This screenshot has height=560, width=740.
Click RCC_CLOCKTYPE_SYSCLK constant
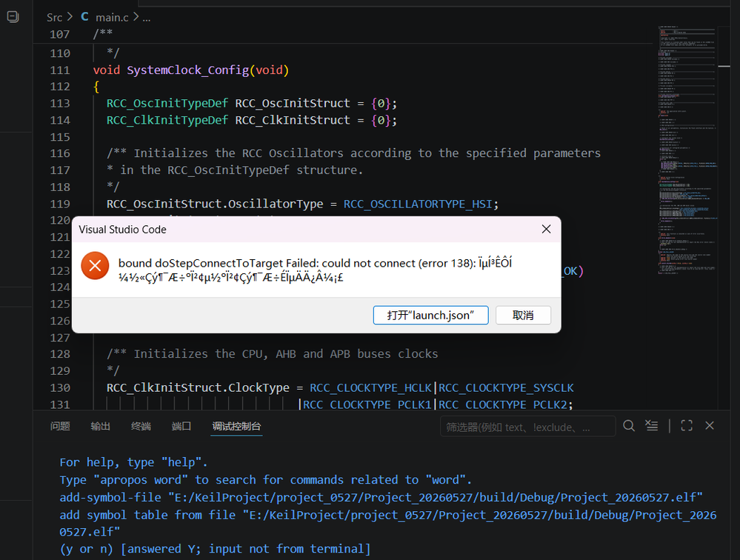[x=506, y=388]
